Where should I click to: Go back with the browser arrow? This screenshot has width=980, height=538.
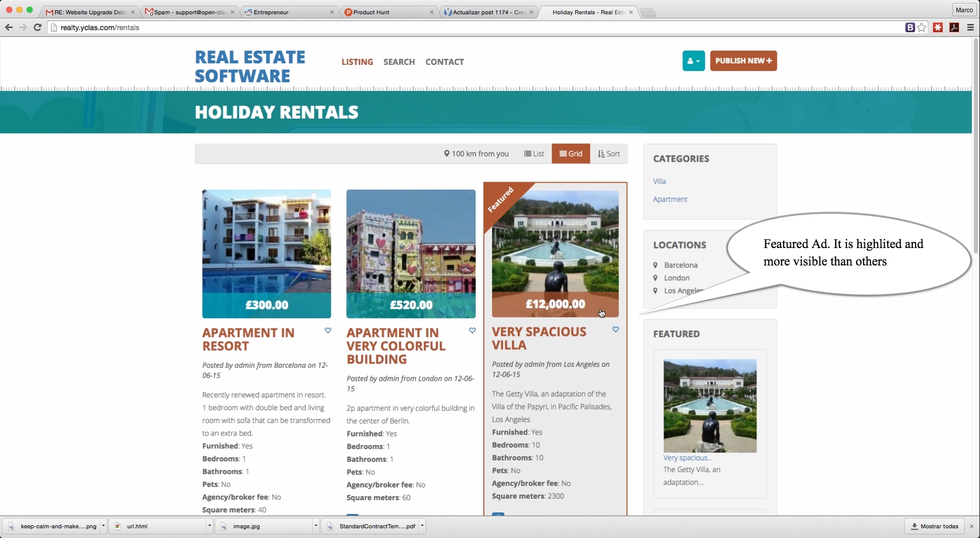pyautogui.click(x=9, y=28)
